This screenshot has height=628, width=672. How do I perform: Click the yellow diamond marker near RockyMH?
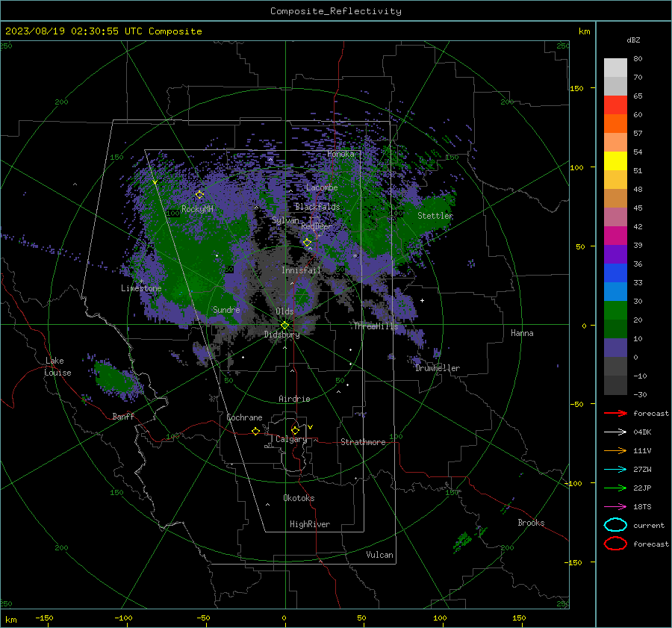click(x=199, y=195)
